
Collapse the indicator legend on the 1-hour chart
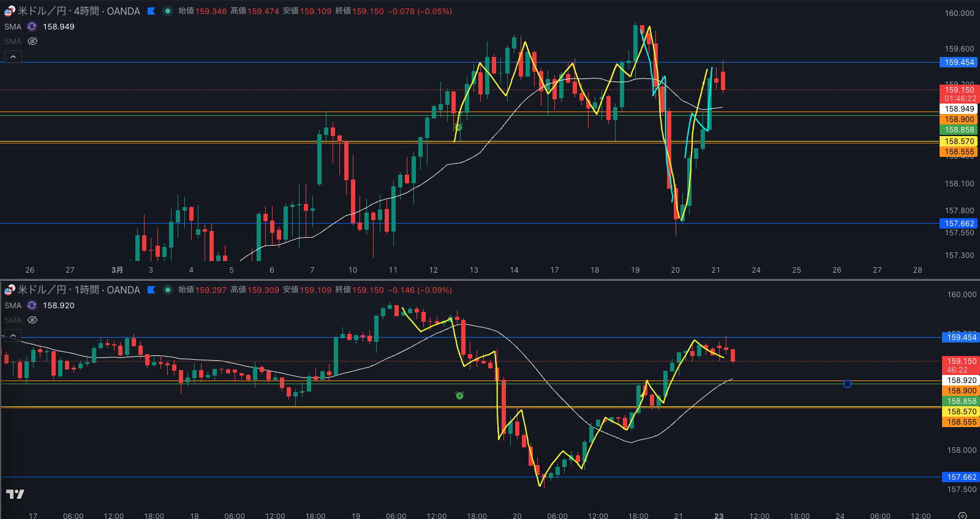point(13,335)
